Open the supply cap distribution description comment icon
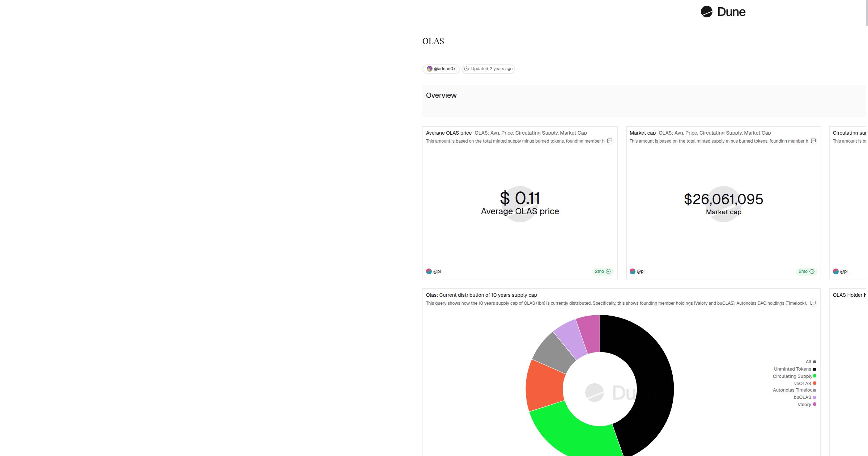This screenshot has height=456, width=868. (x=813, y=303)
